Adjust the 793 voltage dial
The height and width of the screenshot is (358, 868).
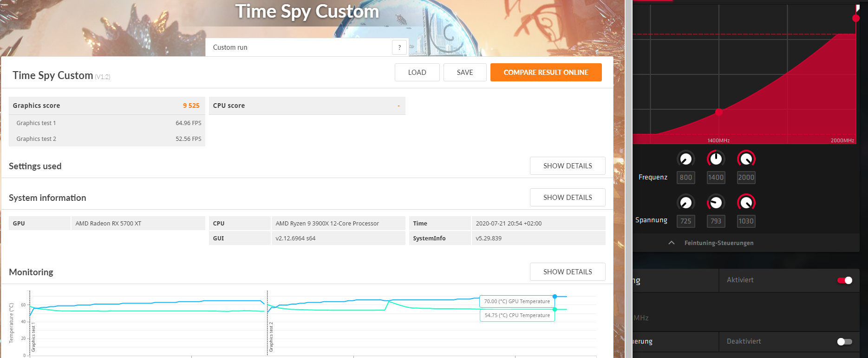[716, 203]
